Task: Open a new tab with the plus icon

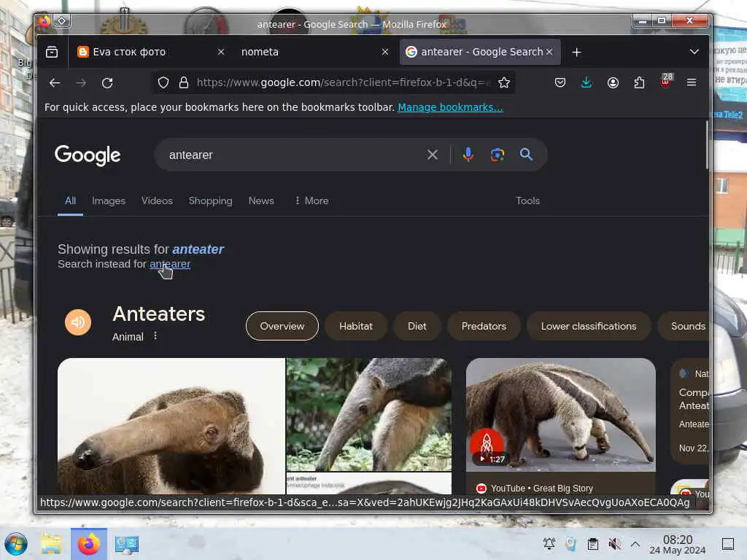Action: 576,52
